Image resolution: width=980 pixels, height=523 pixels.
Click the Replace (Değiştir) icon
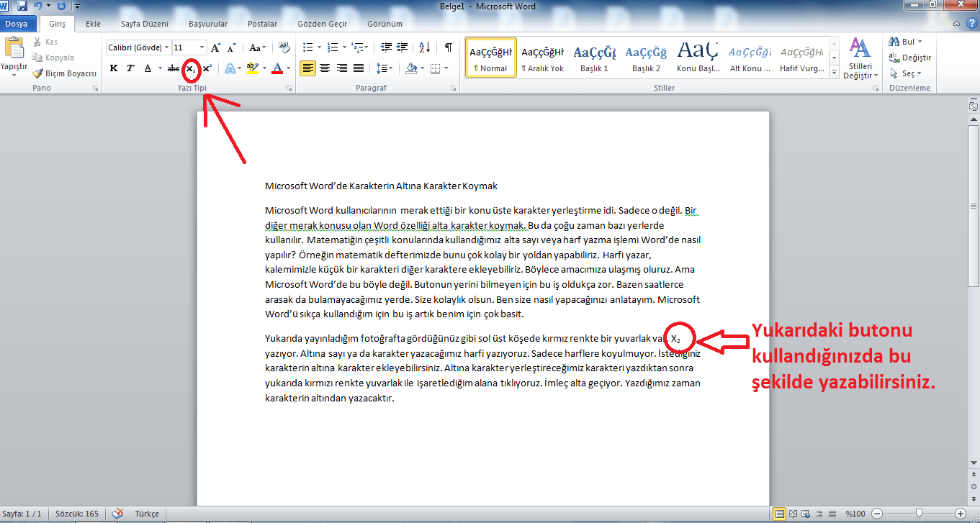[x=894, y=58]
